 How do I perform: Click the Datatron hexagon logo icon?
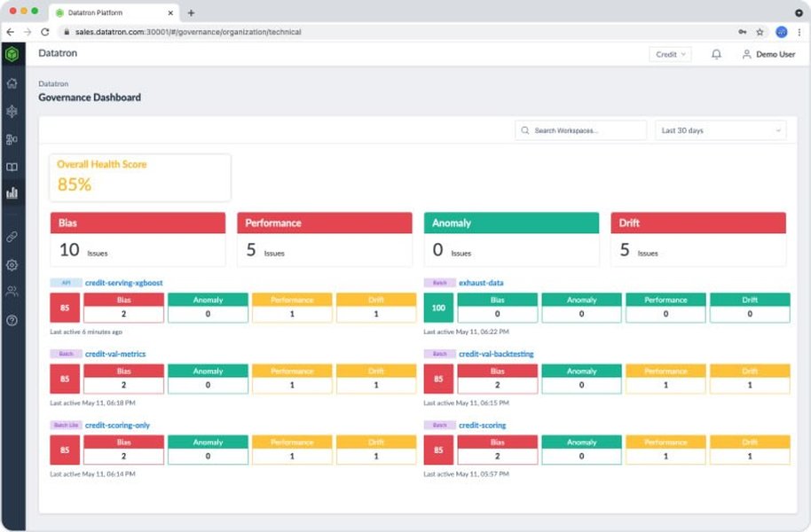(12, 54)
